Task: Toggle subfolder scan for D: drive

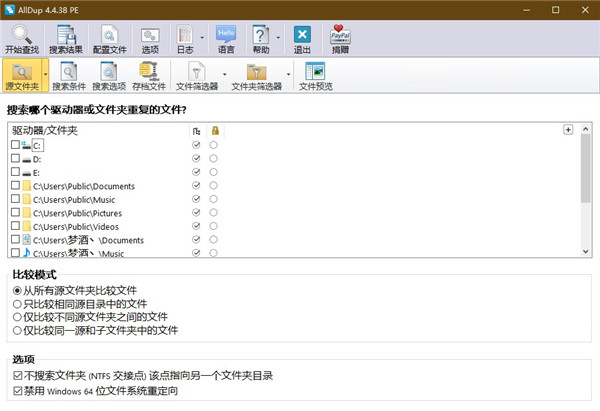Action: pos(196,158)
